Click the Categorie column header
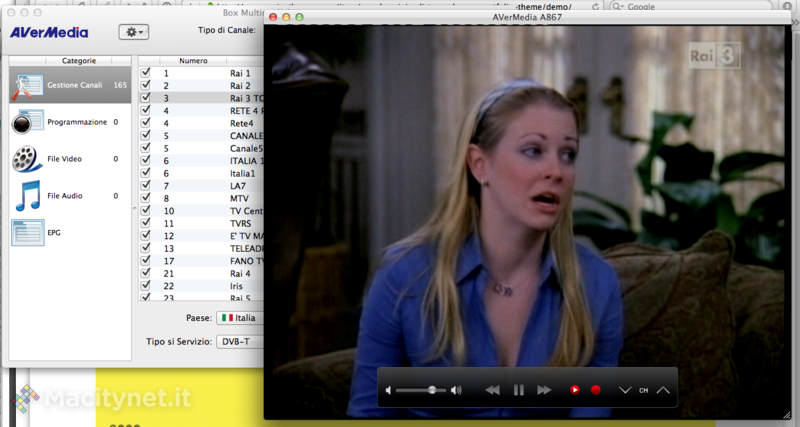This screenshot has height=427, width=800. [x=79, y=61]
